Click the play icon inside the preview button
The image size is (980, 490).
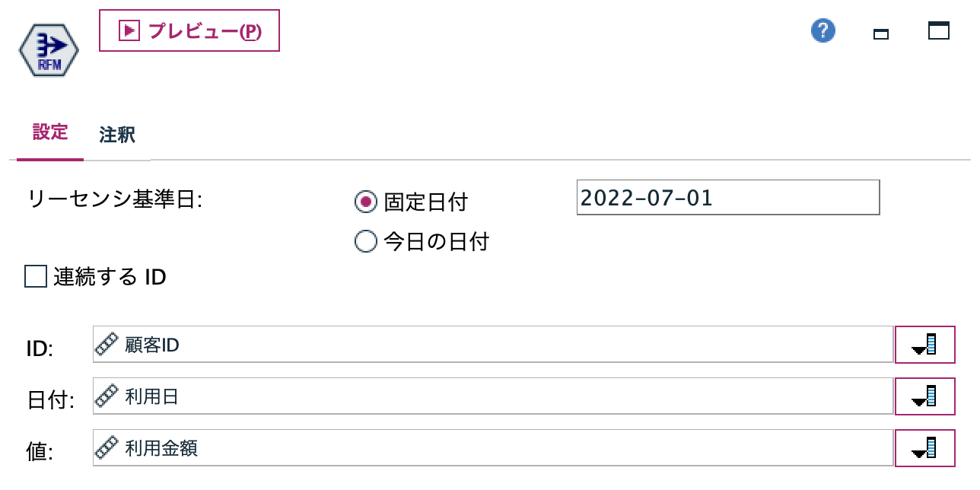click(x=129, y=30)
